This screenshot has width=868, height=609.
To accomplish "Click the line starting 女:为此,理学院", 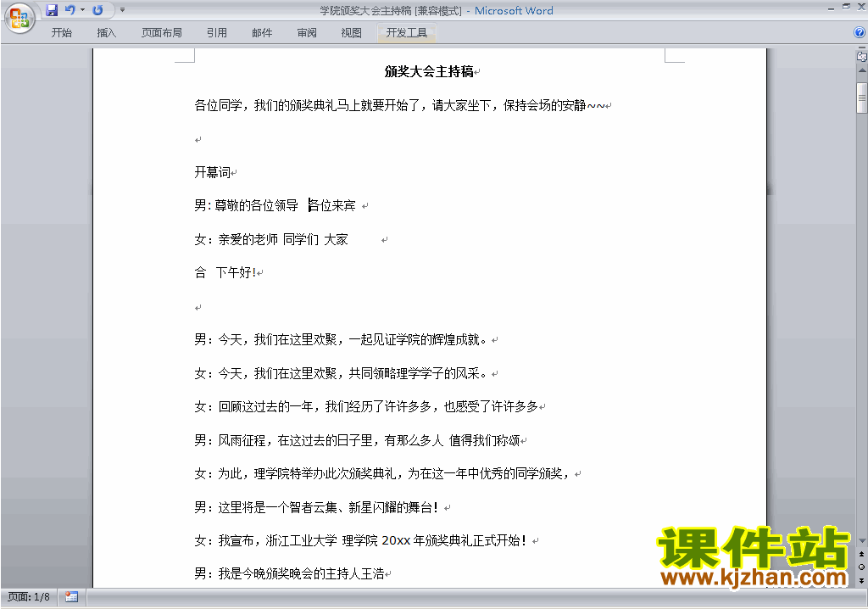I will click(x=382, y=474).
